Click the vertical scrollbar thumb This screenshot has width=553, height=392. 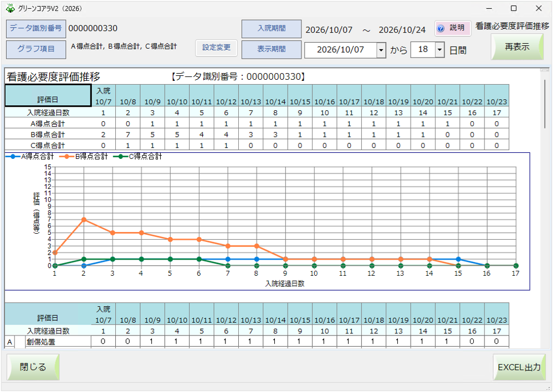(545, 104)
